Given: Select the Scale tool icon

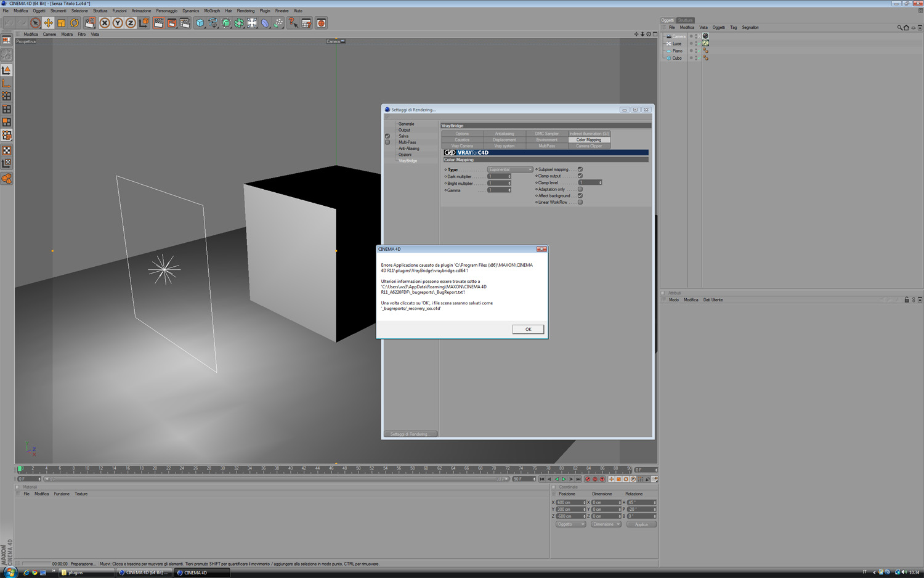Looking at the screenshot, I should click(x=62, y=23).
